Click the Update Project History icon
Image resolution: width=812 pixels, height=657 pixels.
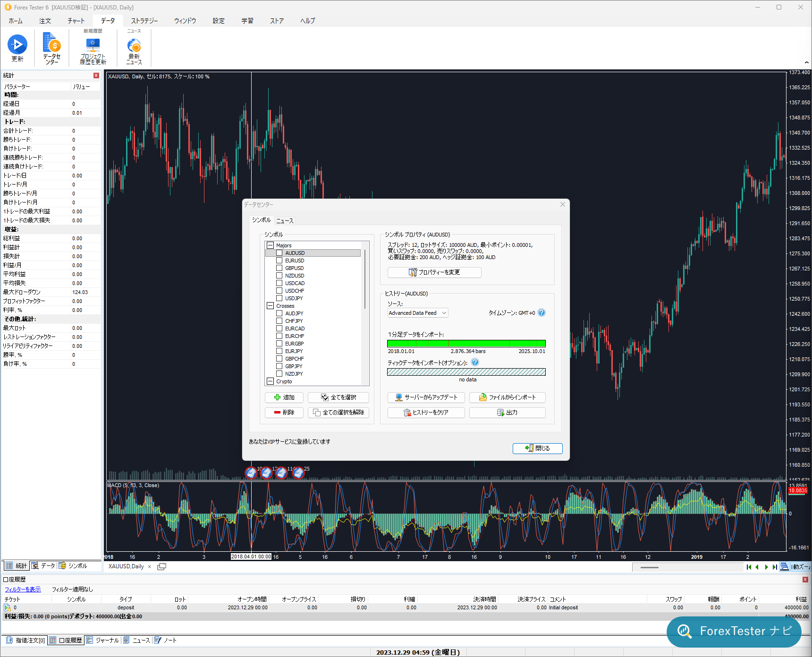pos(93,45)
